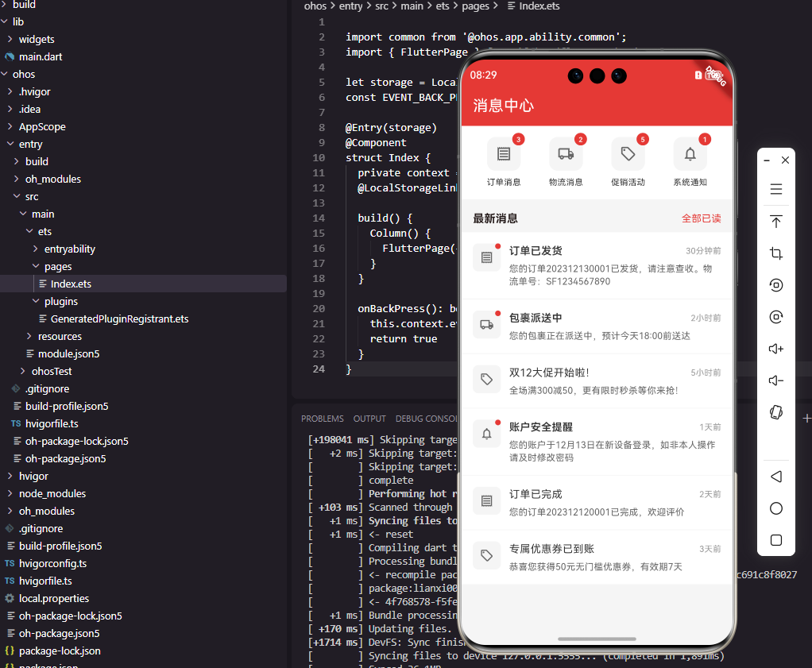
Task: Click breadcrumb item pages
Action: (475, 6)
